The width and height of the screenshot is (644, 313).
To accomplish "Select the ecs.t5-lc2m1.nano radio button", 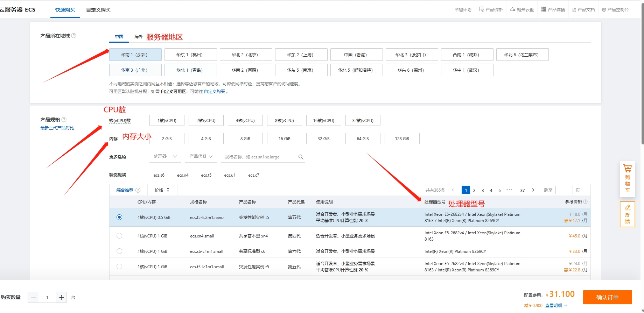I will 119,217.
